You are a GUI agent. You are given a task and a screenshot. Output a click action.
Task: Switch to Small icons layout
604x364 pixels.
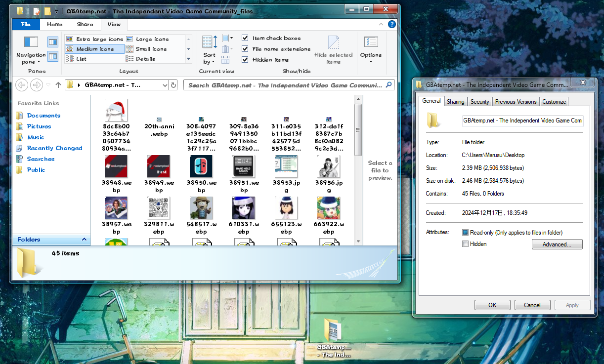point(146,49)
